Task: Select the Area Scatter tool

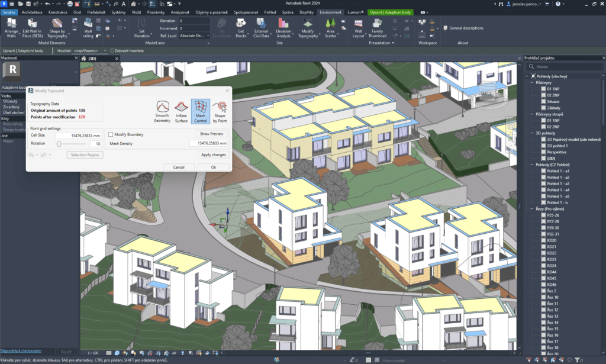Action: click(x=330, y=28)
